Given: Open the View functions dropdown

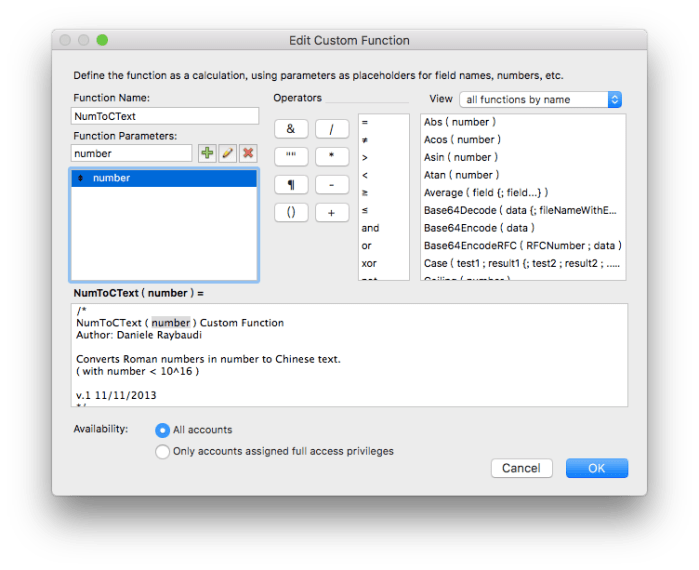Looking at the screenshot, I should pyautogui.click(x=541, y=100).
